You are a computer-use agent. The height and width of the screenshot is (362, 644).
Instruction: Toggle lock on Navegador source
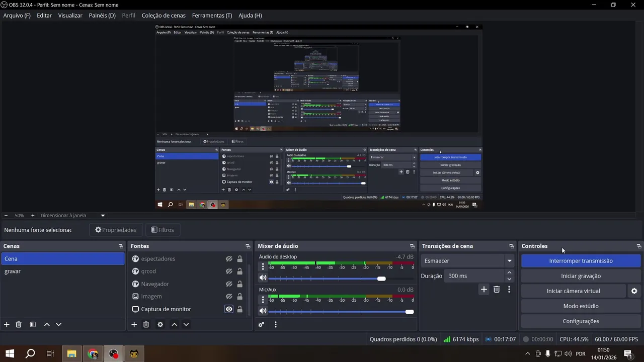point(239,284)
